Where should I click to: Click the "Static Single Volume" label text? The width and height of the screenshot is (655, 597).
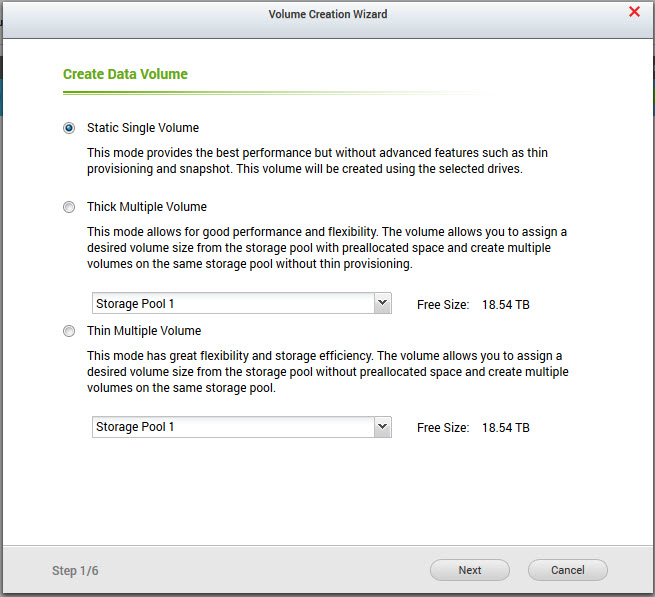click(143, 128)
